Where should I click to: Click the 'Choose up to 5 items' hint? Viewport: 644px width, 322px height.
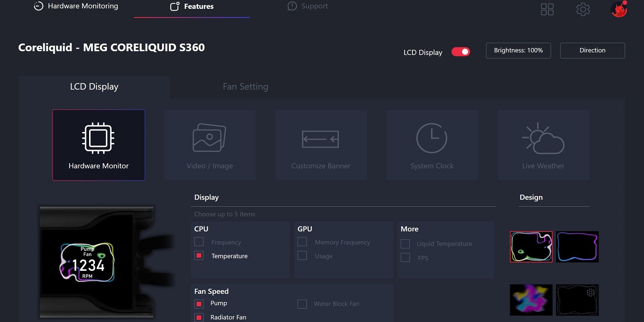coord(225,214)
